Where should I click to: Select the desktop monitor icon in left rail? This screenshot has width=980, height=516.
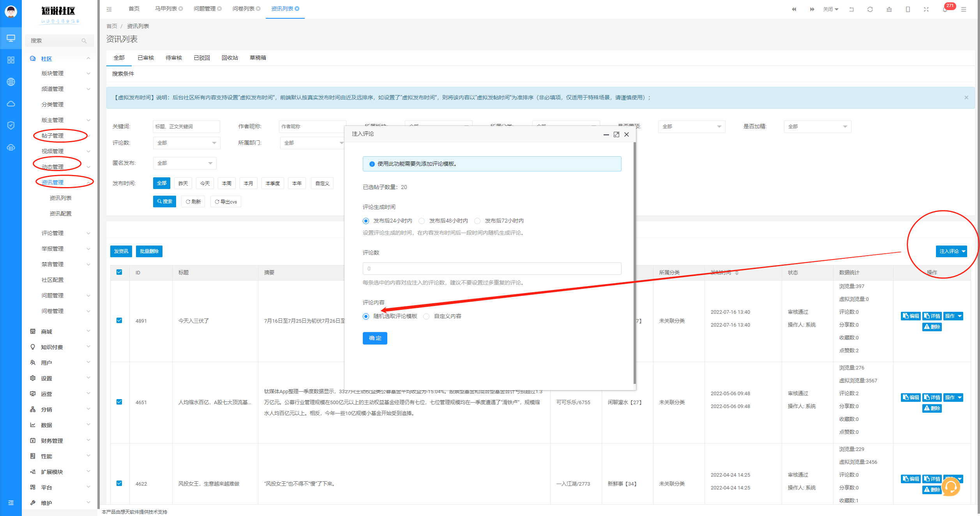pos(11,38)
